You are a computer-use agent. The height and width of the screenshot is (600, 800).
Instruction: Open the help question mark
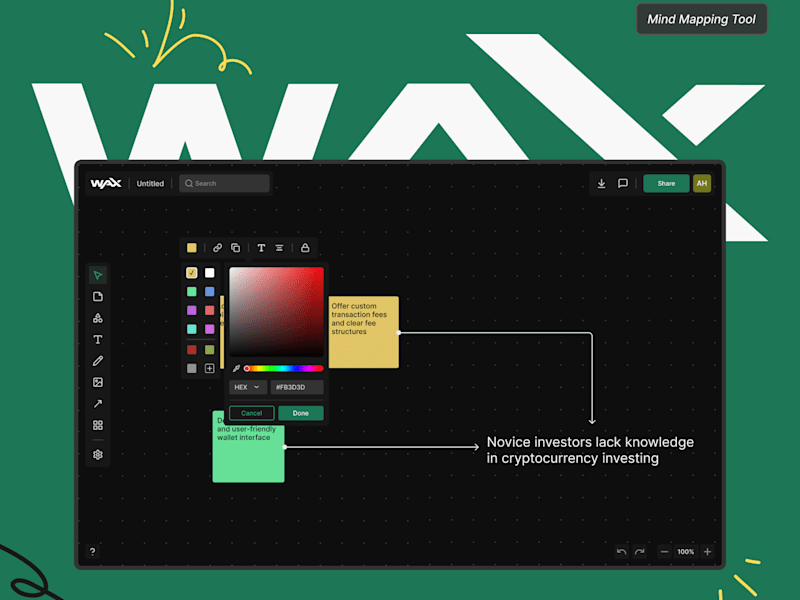pos(92,552)
